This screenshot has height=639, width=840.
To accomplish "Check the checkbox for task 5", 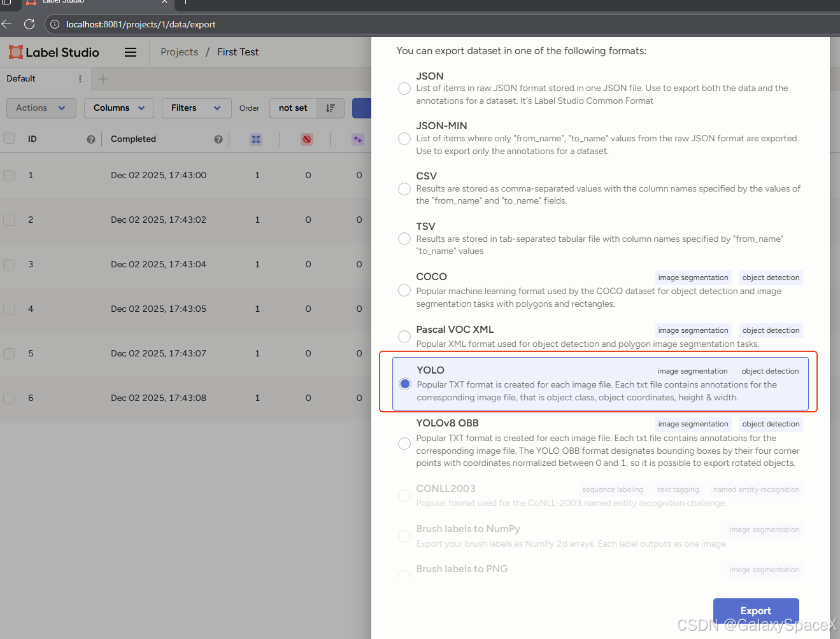I will coord(9,353).
